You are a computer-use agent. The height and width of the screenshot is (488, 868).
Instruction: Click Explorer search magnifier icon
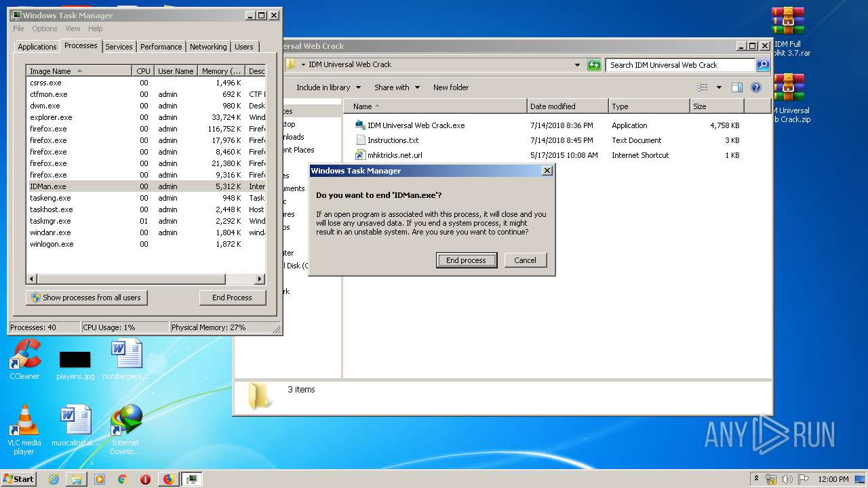pos(763,65)
